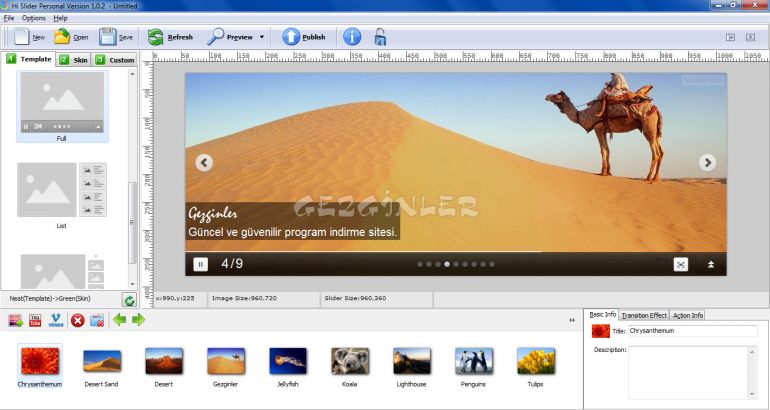Click the template list scroll down arrow
This screenshot has height=410, width=770.
coord(132,284)
